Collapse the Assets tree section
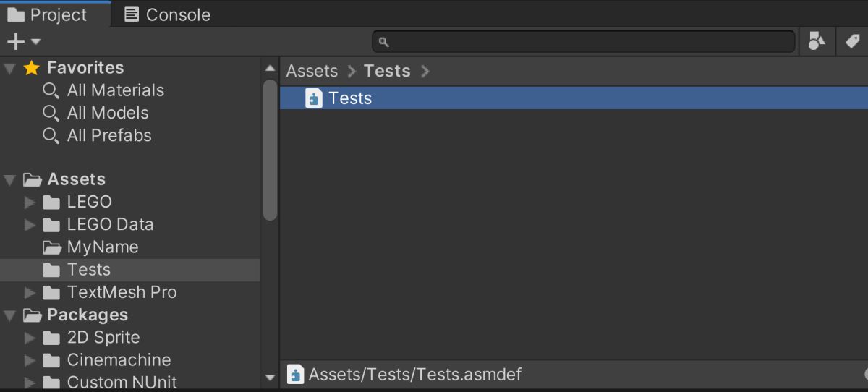Viewport: 868px width, 392px height. pyautogui.click(x=9, y=179)
